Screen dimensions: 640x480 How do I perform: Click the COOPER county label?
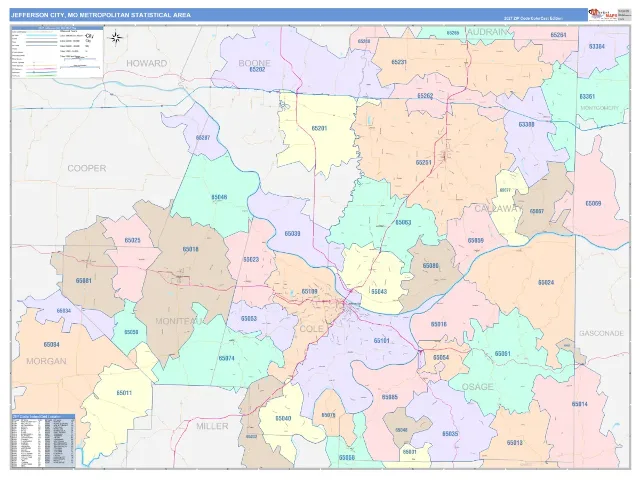point(87,168)
